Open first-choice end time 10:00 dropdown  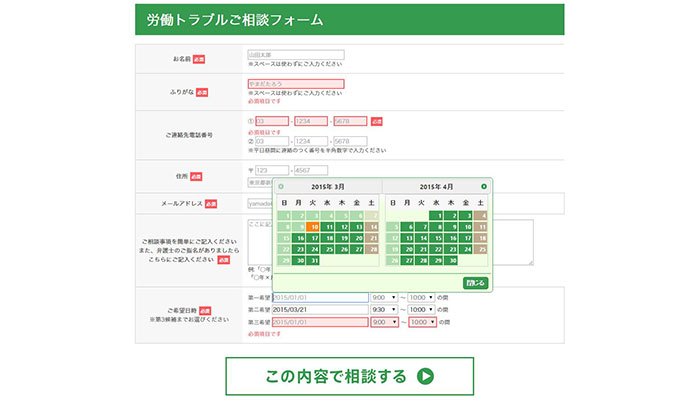tap(422, 298)
